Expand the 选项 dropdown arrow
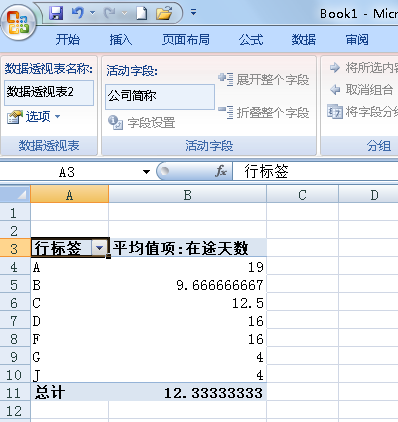Viewport: 398px width, 422px height. (x=57, y=117)
